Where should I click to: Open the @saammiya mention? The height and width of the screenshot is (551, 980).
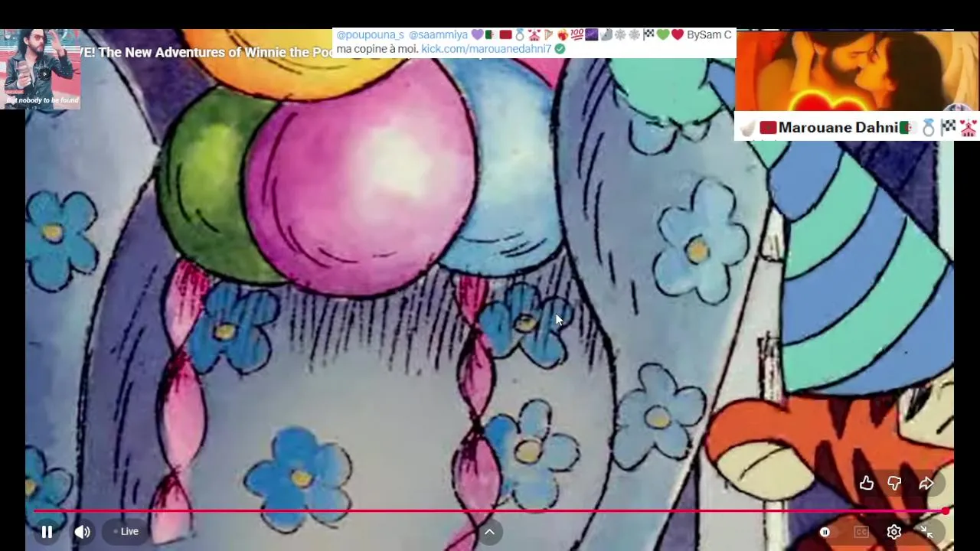[438, 34]
